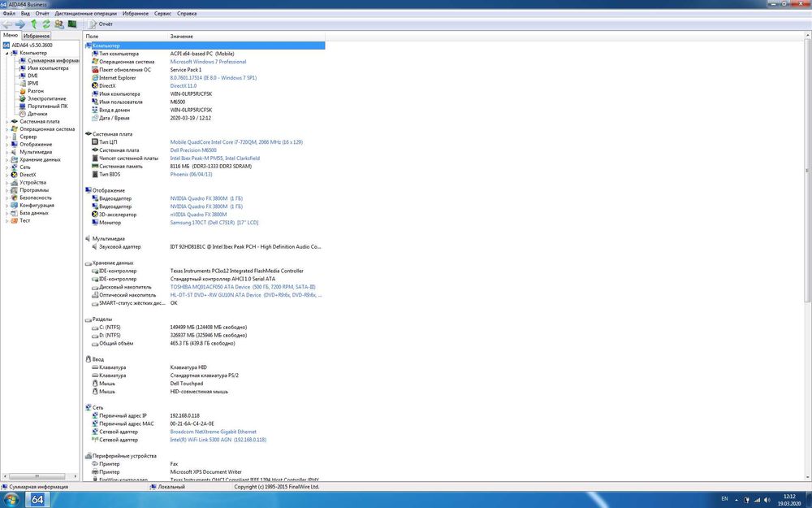Click the Forward navigation arrow in toolbar
This screenshot has width=812, height=508.
tap(20, 24)
